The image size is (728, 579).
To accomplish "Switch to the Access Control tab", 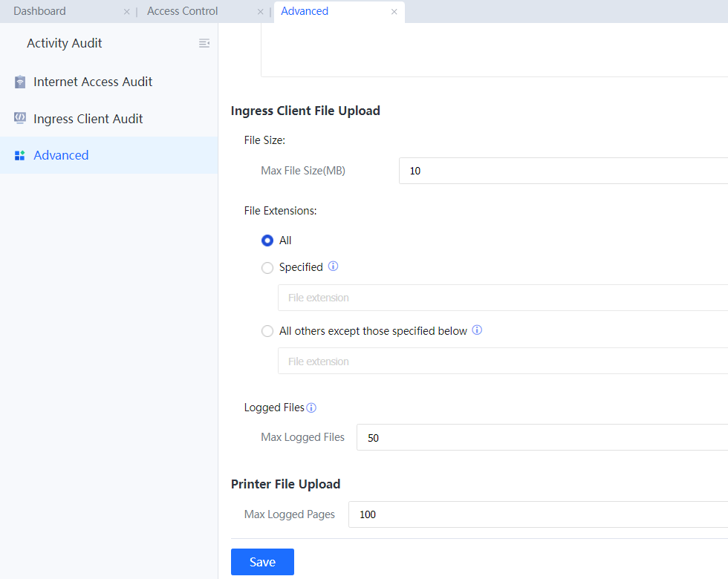I will [x=183, y=11].
